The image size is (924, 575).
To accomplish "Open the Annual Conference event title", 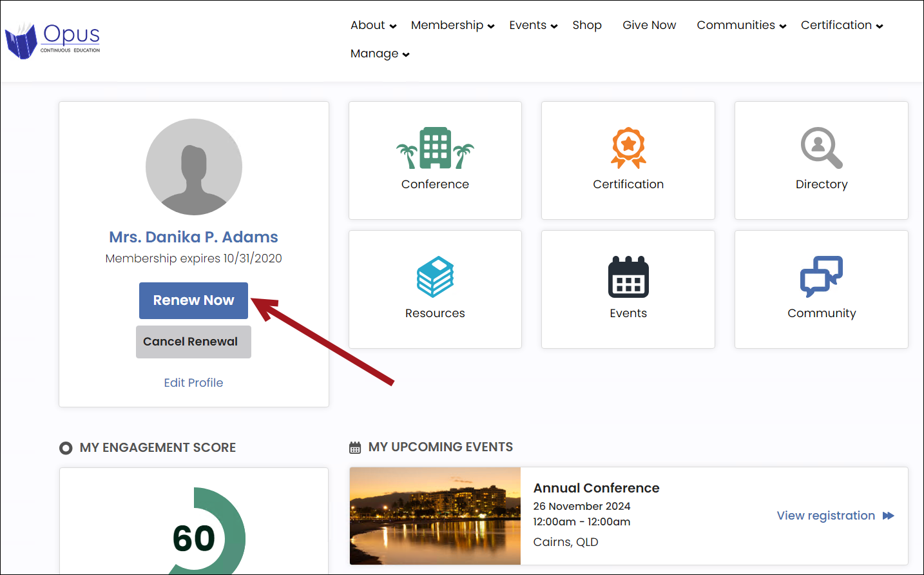I will [x=596, y=488].
